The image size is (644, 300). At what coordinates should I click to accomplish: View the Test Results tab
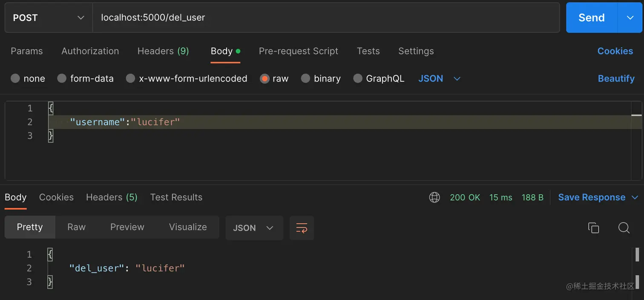point(176,197)
